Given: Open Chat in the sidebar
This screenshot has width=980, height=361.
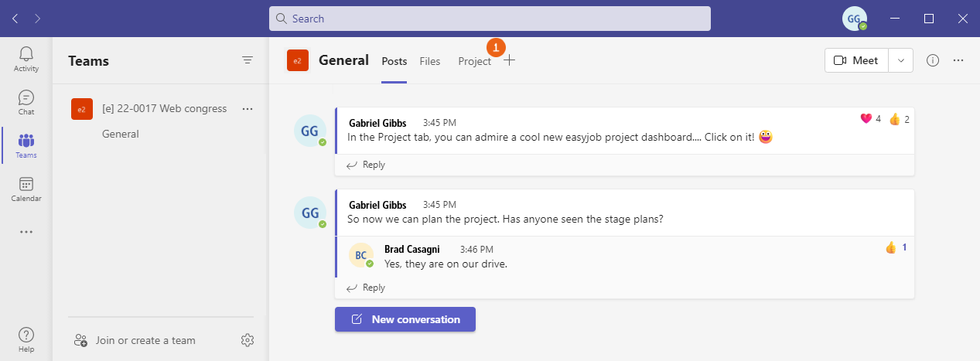Looking at the screenshot, I should 26,102.
